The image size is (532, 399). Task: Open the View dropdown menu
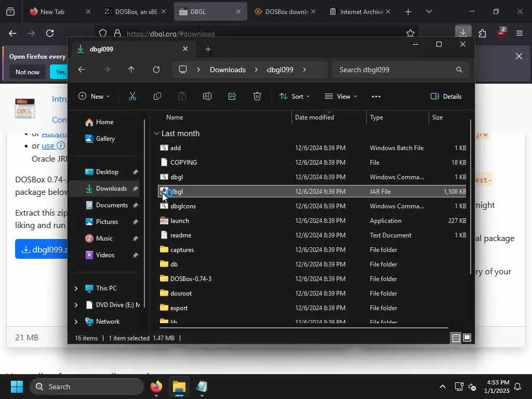(x=341, y=96)
